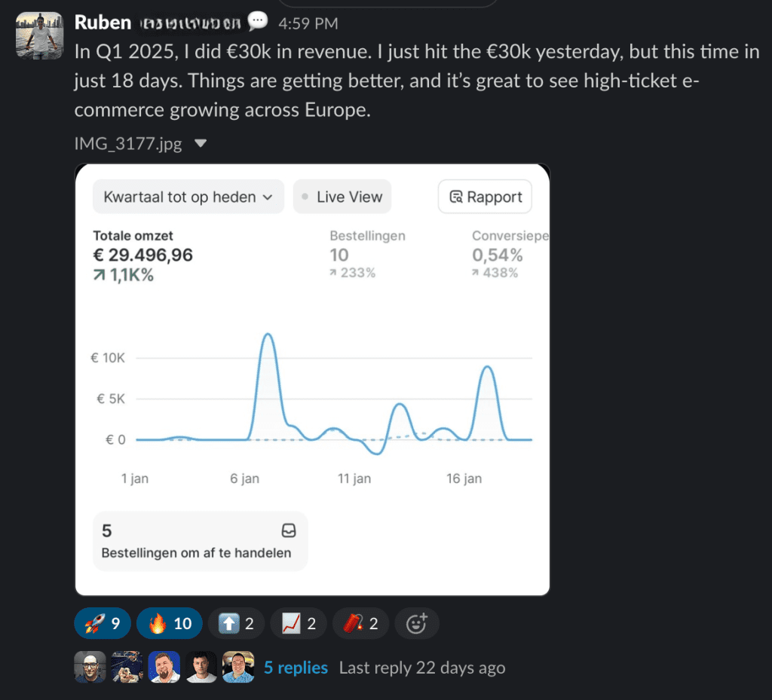Click the speech bubble status icon
772x700 pixels.
pos(258,22)
